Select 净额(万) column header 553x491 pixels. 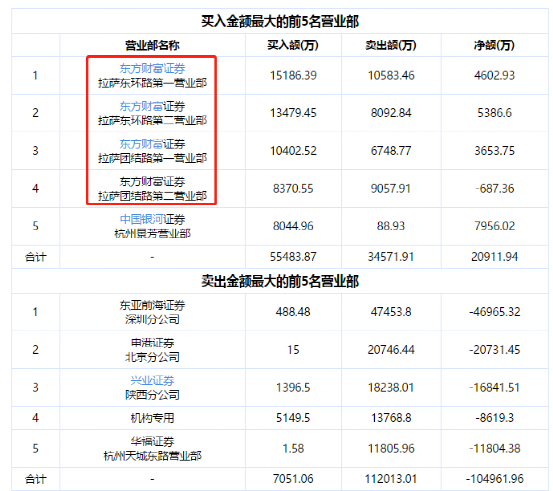tap(494, 45)
